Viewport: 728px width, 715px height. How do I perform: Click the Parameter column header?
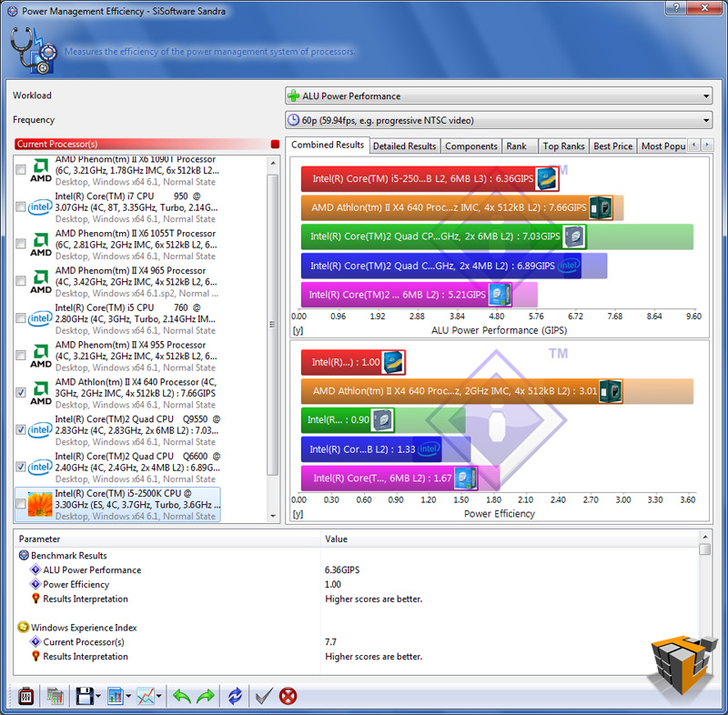[167, 539]
